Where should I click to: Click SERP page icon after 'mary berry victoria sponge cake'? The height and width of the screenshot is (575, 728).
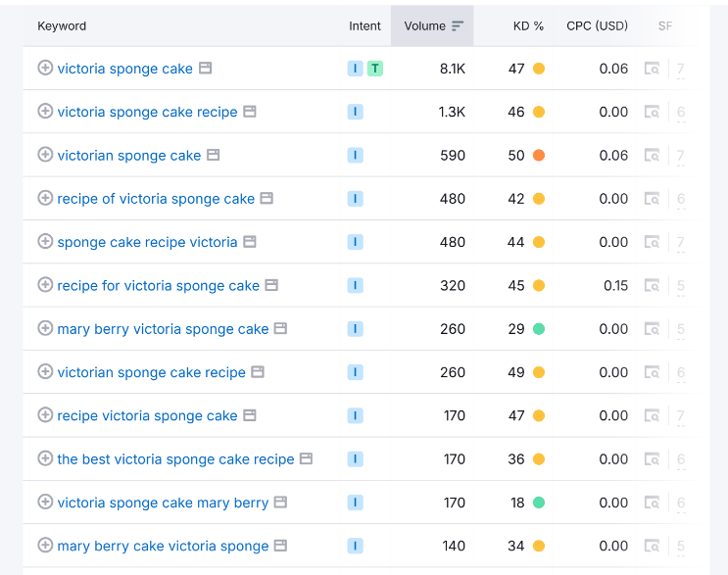(281, 329)
